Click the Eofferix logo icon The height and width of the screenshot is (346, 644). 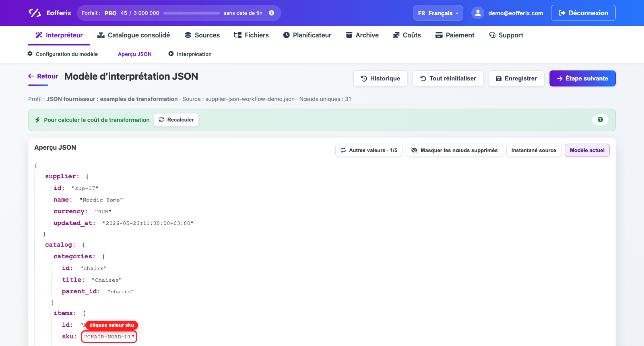[x=35, y=13]
